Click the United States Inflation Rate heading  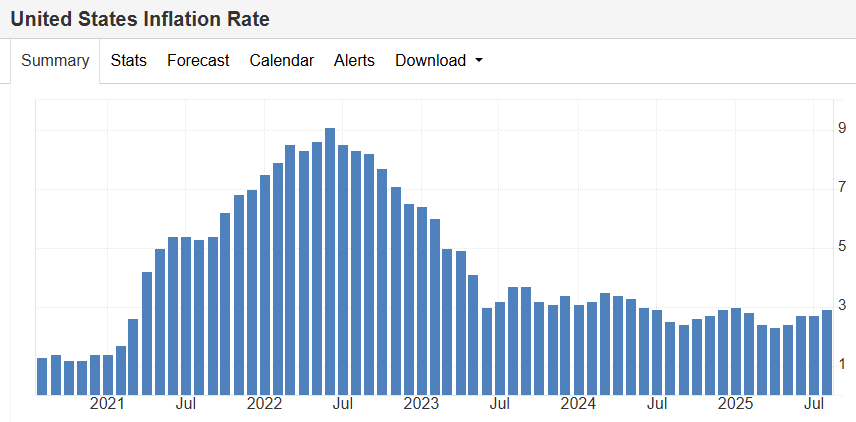tap(140, 19)
